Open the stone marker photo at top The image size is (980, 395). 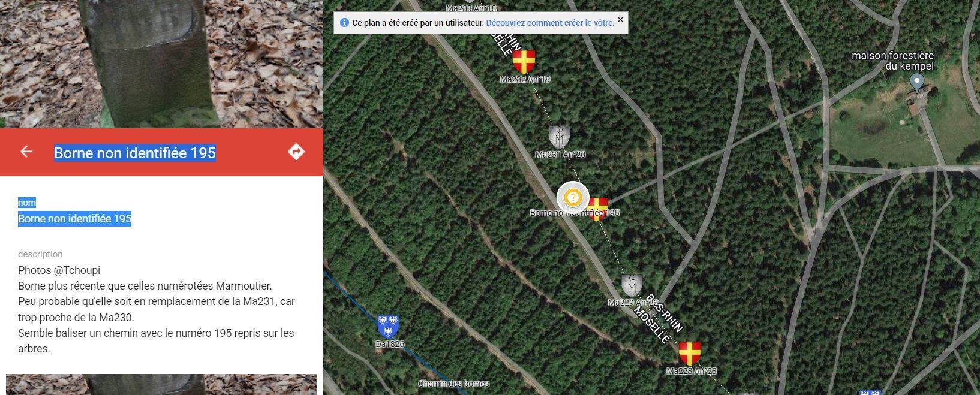coord(161,64)
